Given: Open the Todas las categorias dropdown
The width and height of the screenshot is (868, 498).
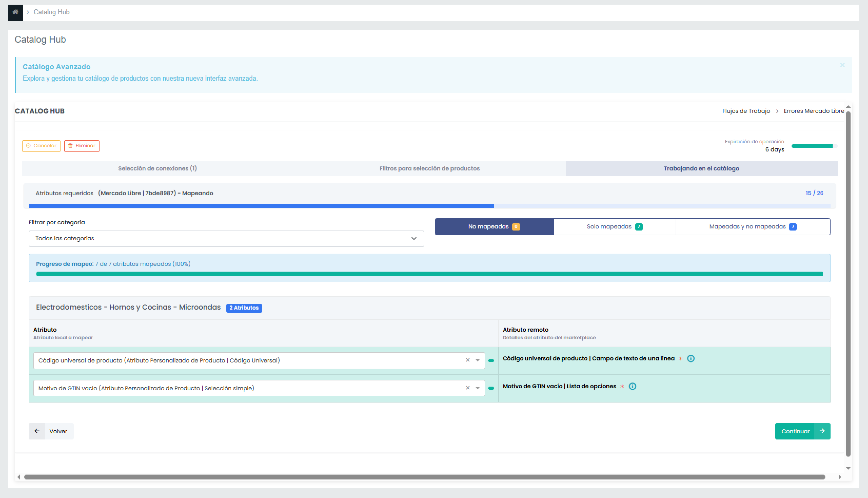Looking at the screenshot, I should point(226,238).
